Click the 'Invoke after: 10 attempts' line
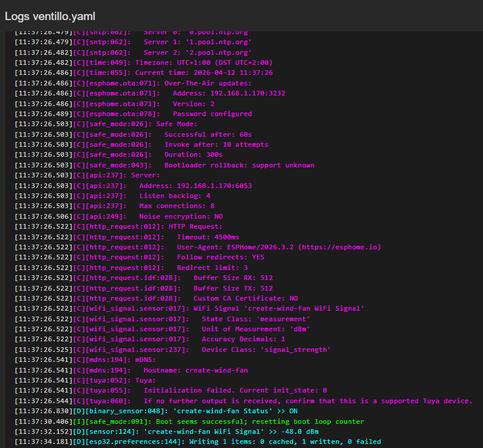Image resolution: width=483 pixels, height=448 pixels. 216,144
